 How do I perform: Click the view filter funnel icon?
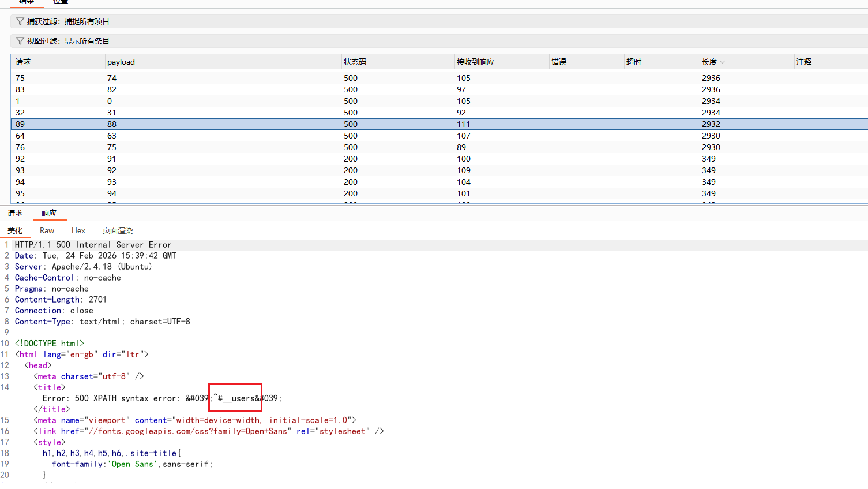pos(20,41)
